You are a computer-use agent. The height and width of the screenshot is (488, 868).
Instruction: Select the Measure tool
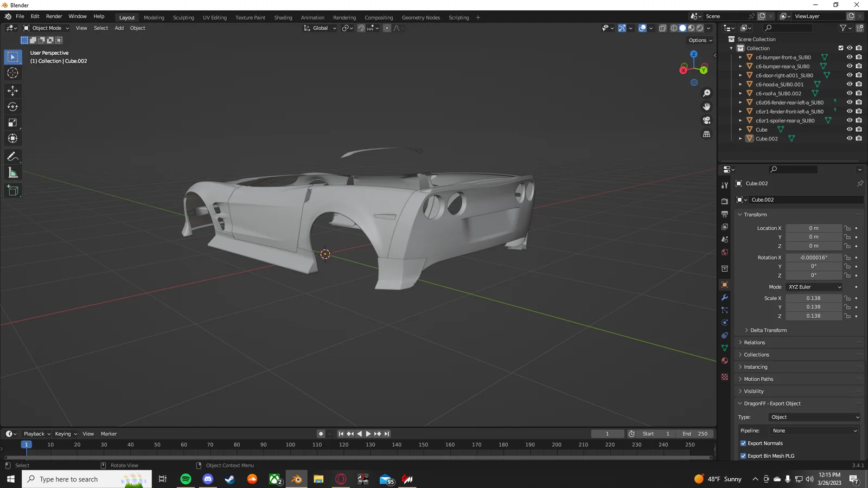[x=12, y=172]
